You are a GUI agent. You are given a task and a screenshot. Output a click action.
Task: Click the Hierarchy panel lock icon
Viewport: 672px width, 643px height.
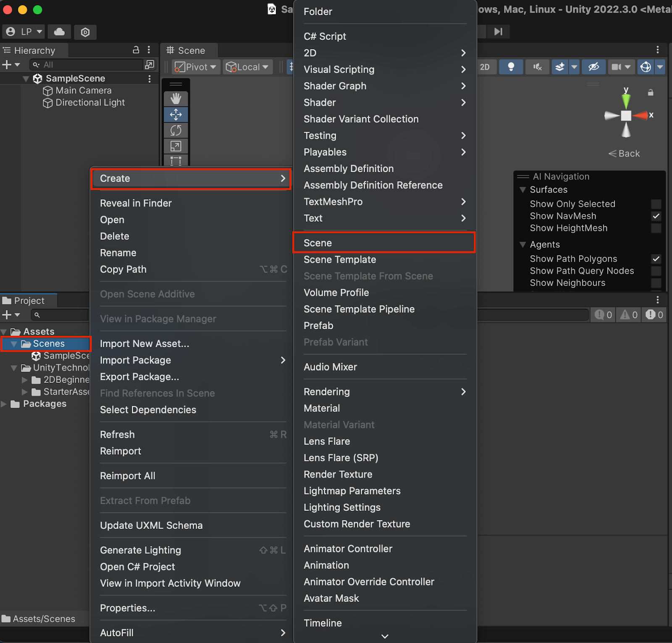[136, 50]
